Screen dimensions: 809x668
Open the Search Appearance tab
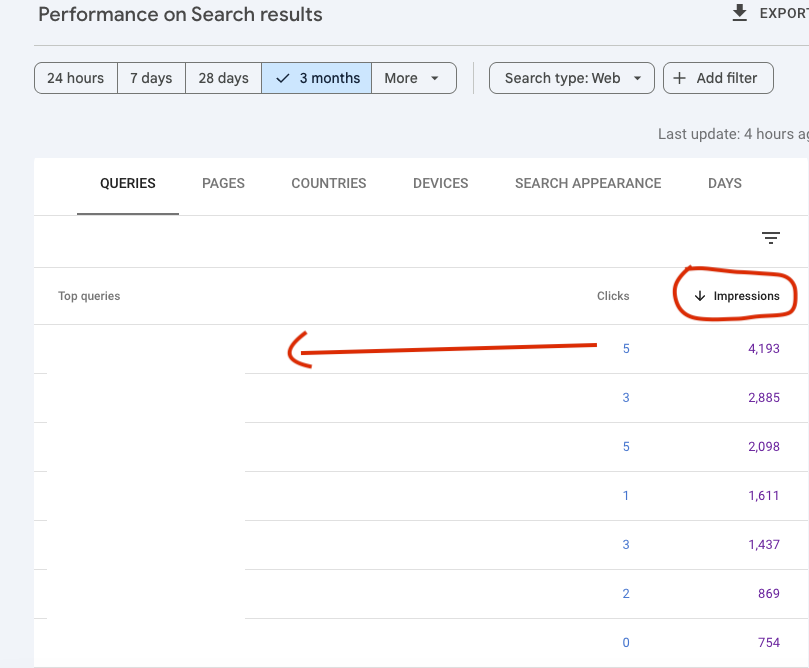click(588, 183)
